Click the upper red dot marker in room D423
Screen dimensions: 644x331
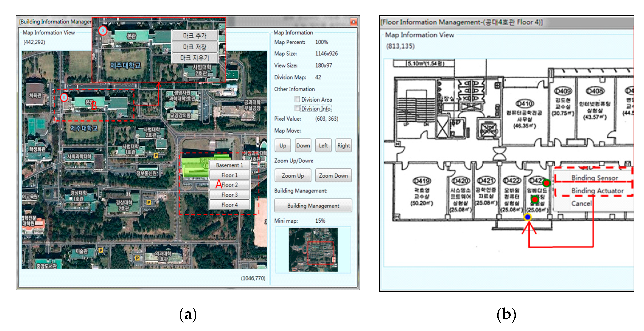point(546,183)
